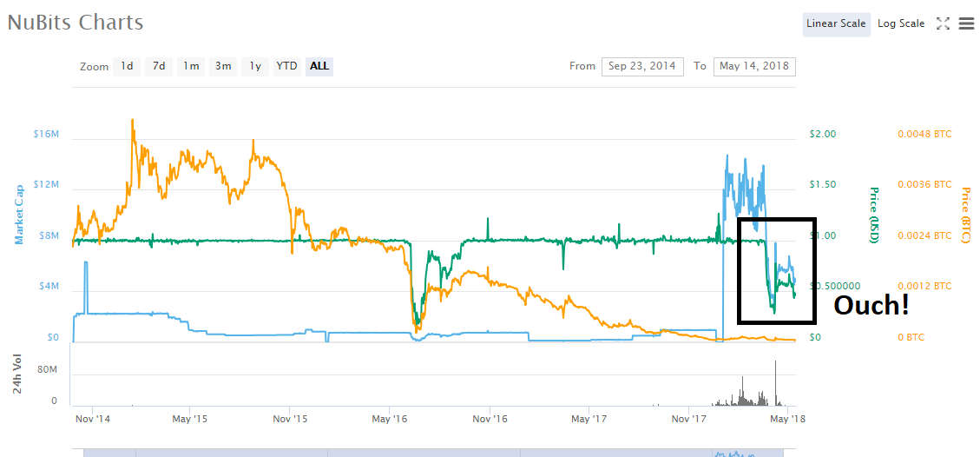Click the Zoom label text
Viewport: 980px width, 457px height.
tap(94, 66)
